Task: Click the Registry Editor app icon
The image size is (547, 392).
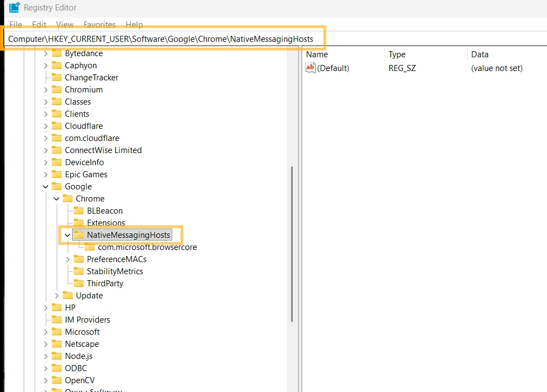Action: (x=14, y=8)
